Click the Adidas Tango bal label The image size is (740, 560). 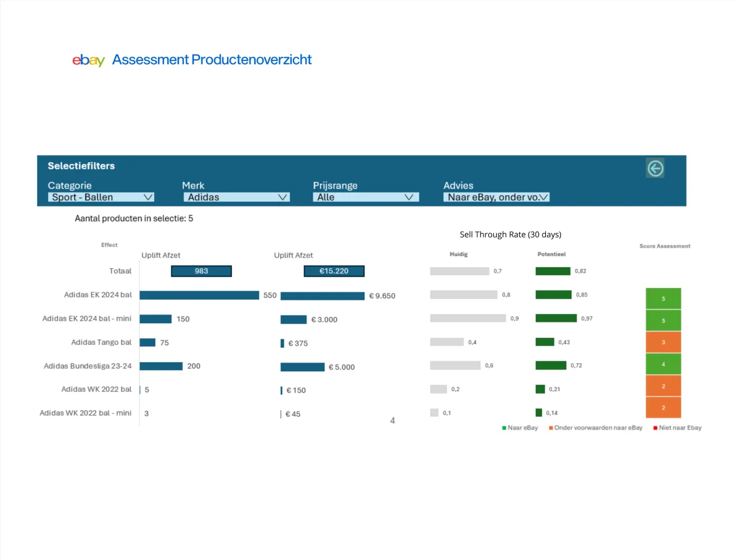coord(101,342)
